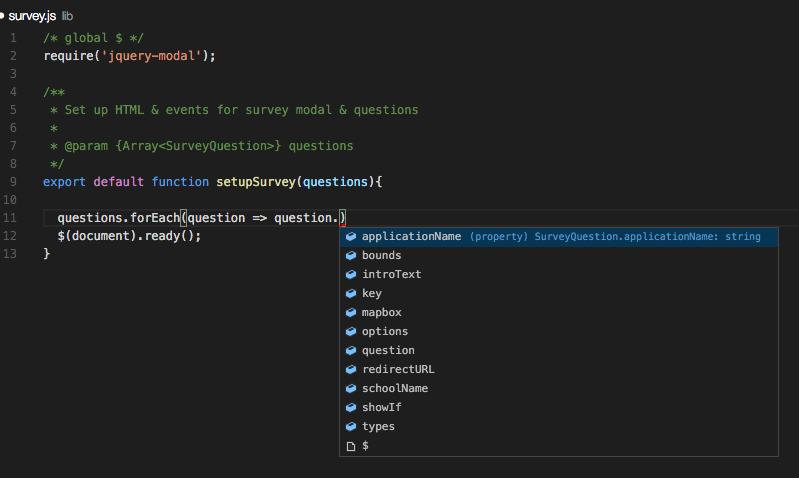Click the setupSurvey function name

[x=256, y=182]
